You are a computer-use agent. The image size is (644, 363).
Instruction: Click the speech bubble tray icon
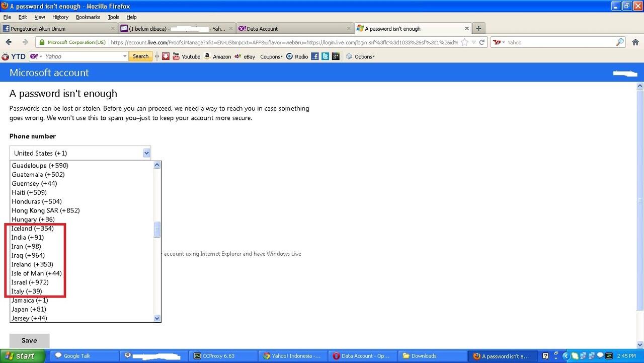[x=600, y=356]
